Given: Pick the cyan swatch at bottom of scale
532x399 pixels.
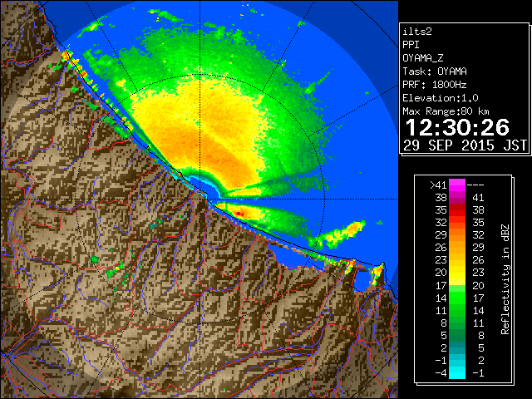Looking at the screenshot, I should click(457, 373).
